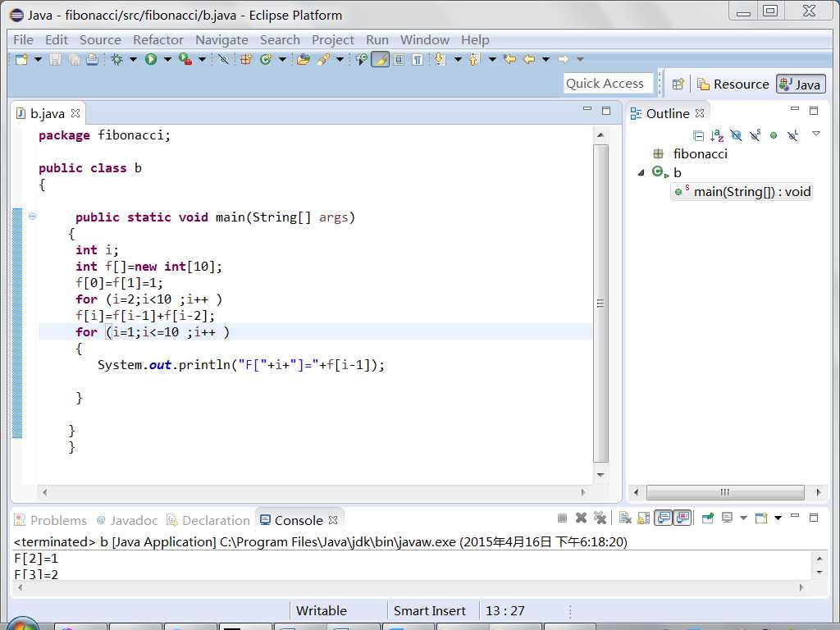
Task: Toggle Show Whitespace Characters pilcrow button
Action: pos(418,59)
